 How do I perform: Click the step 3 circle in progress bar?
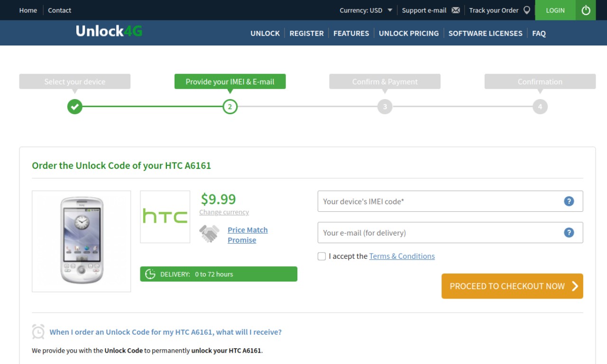tap(385, 107)
